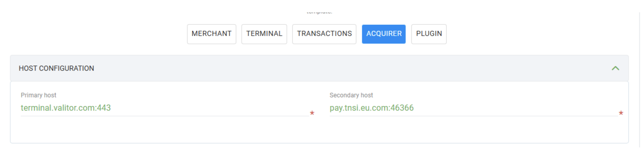Go to the TRANSACTIONS tab
The height and width of the screenshot is (152, 644).
[324, 34]
